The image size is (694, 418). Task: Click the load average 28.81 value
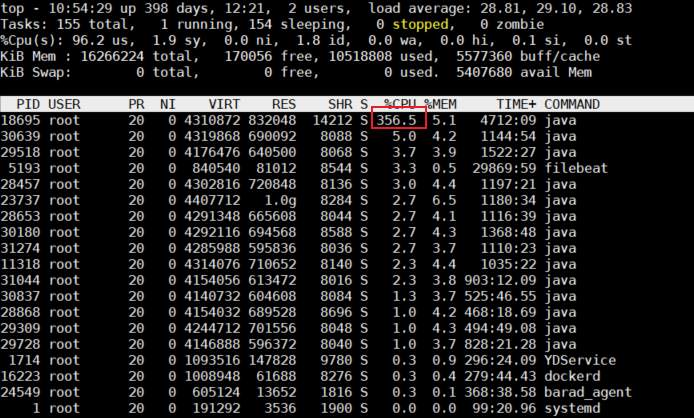(504, 8)
